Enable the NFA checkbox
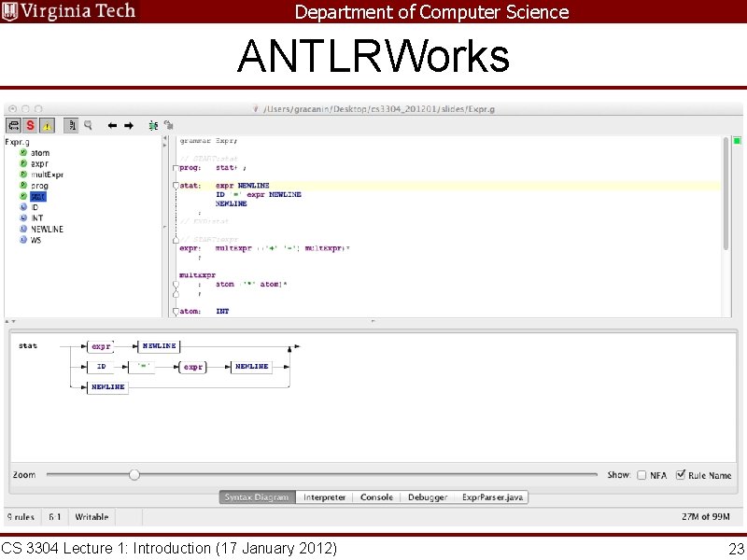Screen dimensions: 747x560 click(641, 475)
